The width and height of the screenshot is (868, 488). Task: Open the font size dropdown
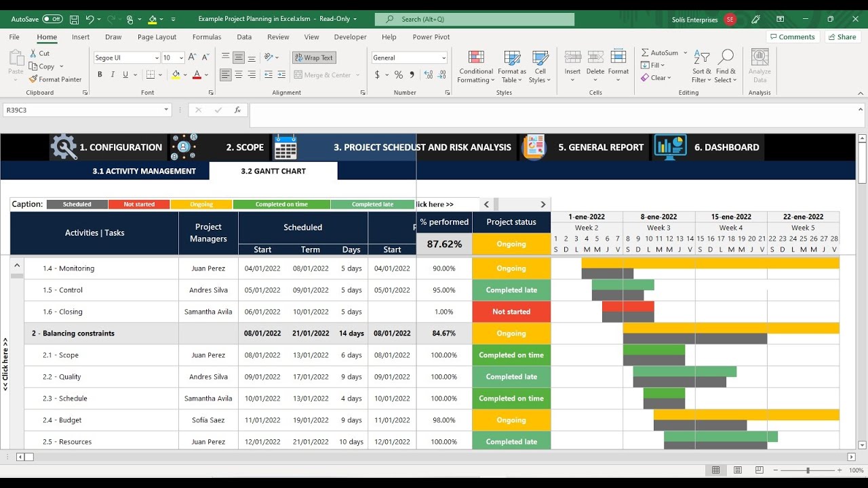coord(182,58)
